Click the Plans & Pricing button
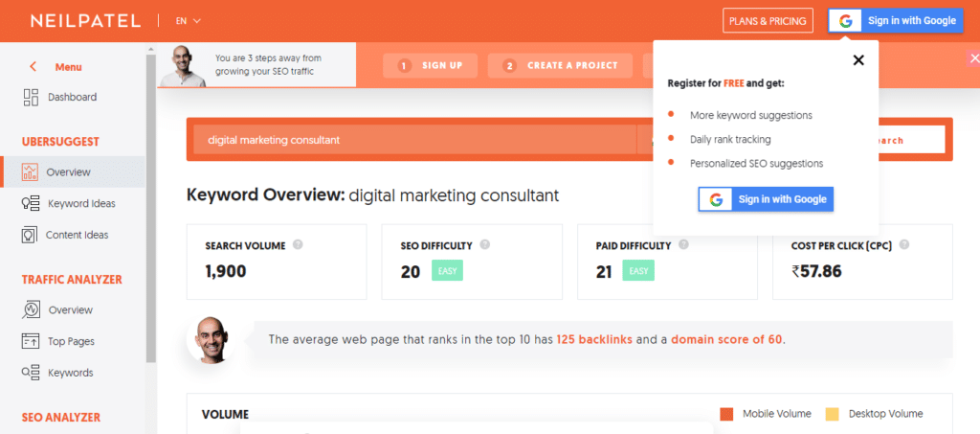 click(768, 21)
